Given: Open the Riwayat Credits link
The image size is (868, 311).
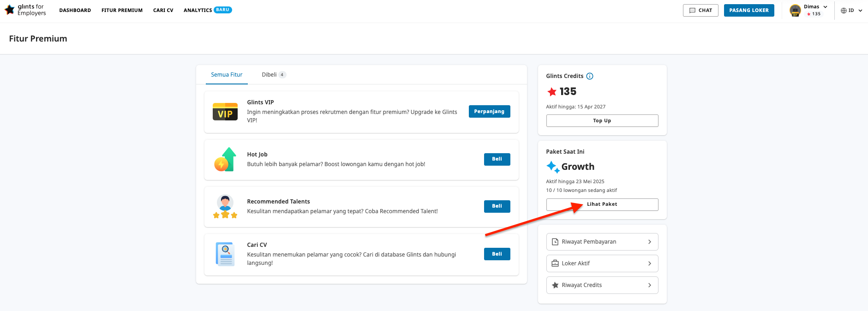Looking at the screenshot, I should click(x=602, y=285).
